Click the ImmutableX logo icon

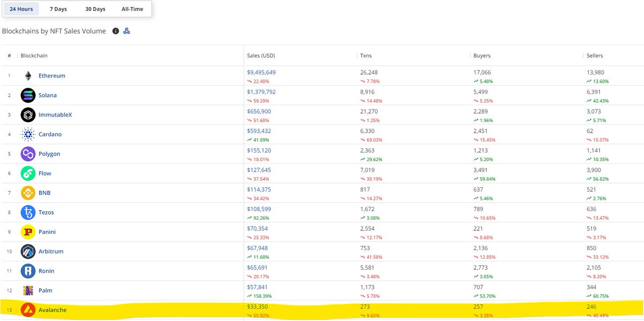(28, 115)
